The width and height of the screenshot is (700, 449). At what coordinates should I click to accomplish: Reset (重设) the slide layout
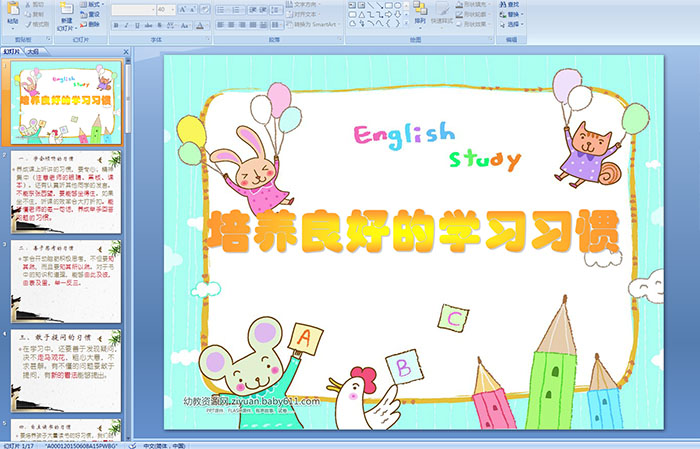(90, 14)
